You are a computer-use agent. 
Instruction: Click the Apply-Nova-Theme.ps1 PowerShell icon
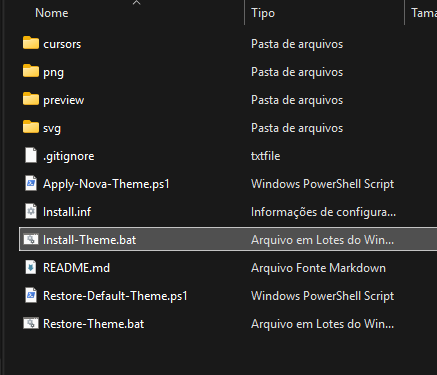[x=31, y=184]
